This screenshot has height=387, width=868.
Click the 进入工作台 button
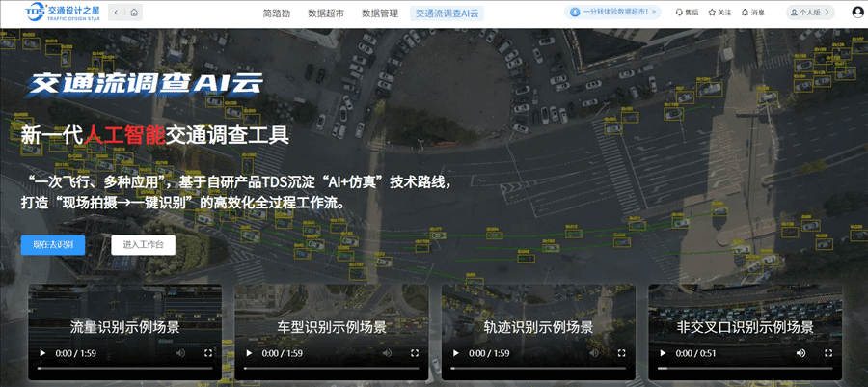[144, 245]
